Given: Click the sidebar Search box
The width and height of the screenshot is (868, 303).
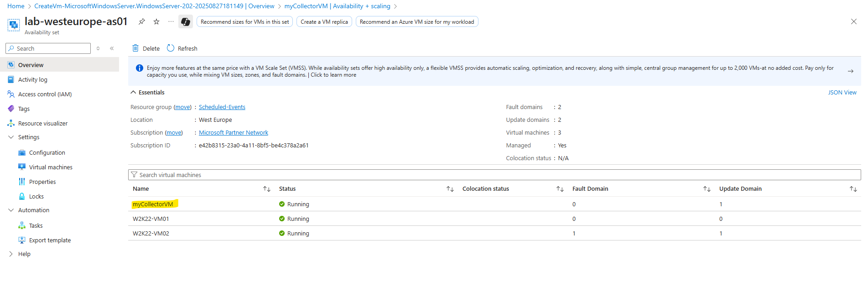Looking at the screenshot, I should coord(48,48).
